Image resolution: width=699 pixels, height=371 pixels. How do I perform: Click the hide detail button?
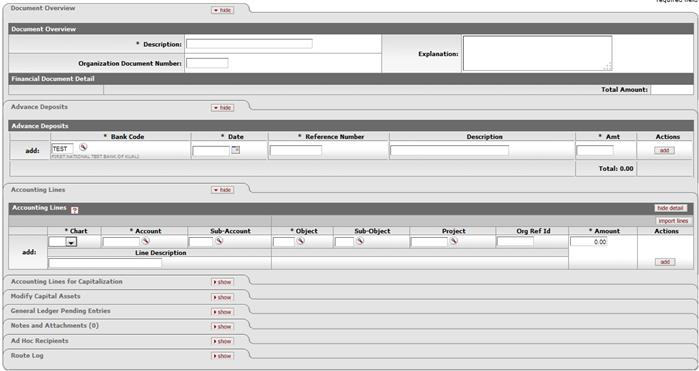click(670, 208)
